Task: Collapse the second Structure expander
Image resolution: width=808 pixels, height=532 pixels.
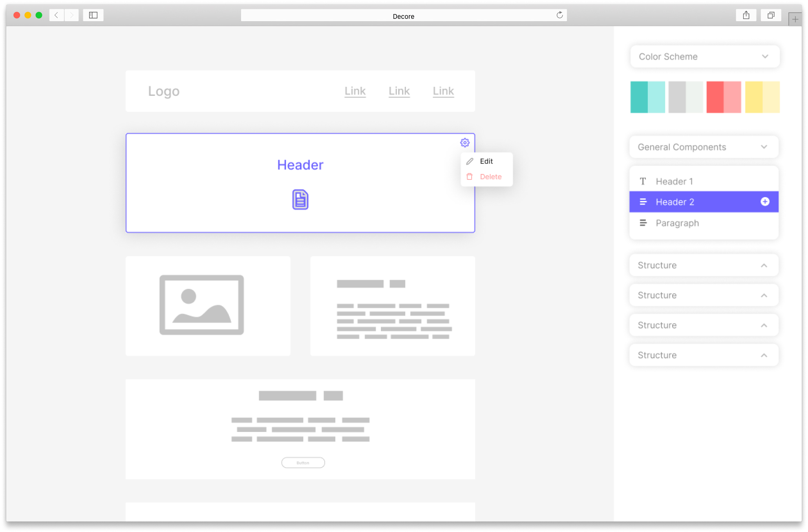Action: (x=765, y=295)
